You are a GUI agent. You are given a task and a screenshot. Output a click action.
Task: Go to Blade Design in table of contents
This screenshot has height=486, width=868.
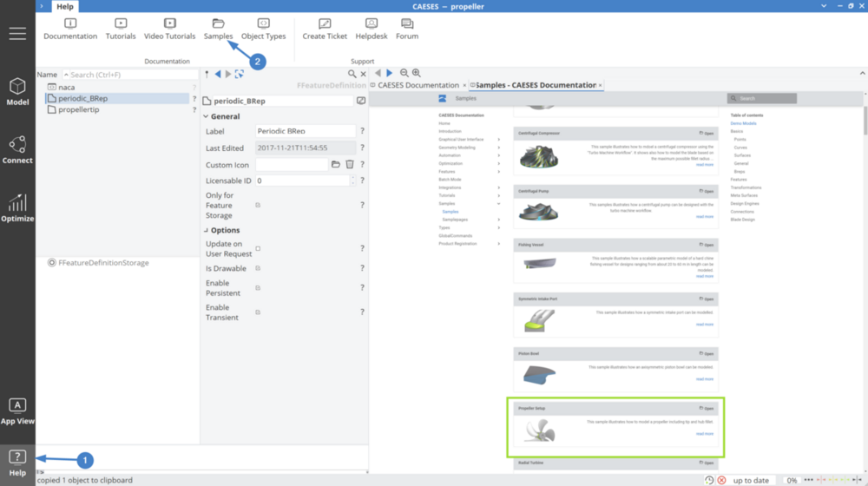[x=742, y=220]
